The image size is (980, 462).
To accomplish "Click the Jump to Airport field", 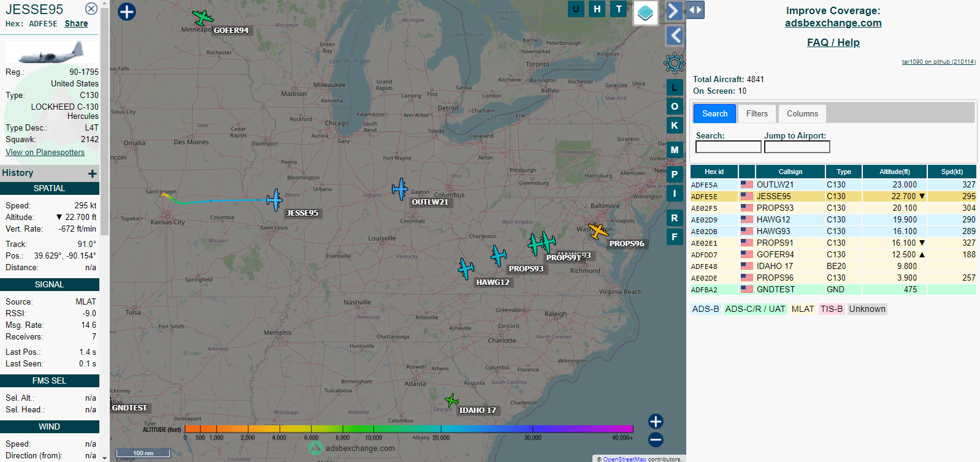I will tap(797, 146).
